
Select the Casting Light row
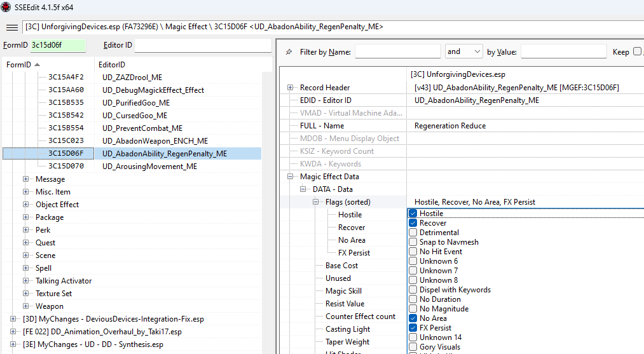point(348,329)
